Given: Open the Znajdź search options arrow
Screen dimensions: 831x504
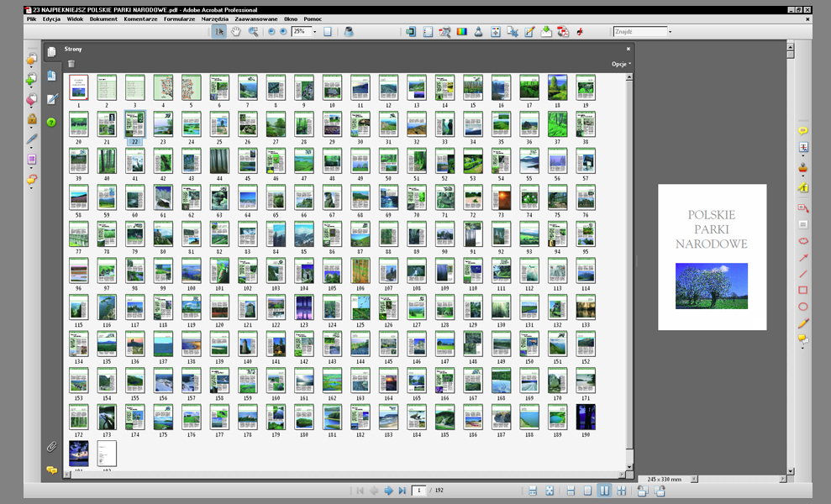Looking at the screenshot, I should [x=670, y=32].
